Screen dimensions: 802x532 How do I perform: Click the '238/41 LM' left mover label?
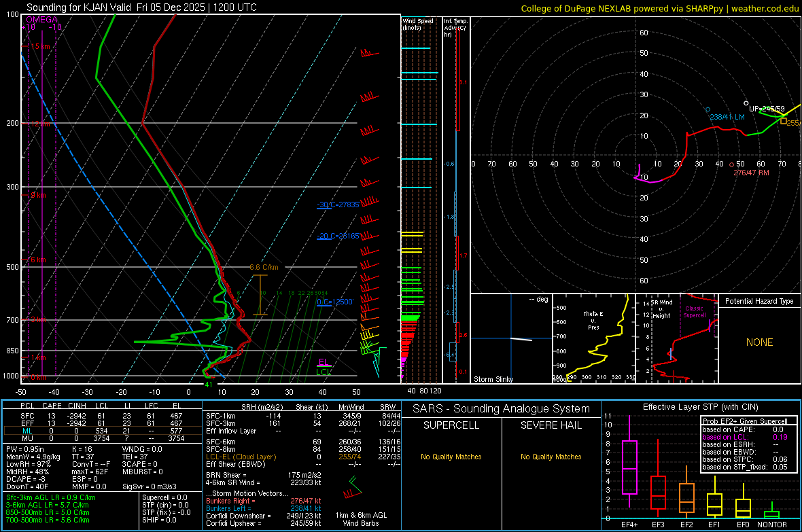[727, 117]
